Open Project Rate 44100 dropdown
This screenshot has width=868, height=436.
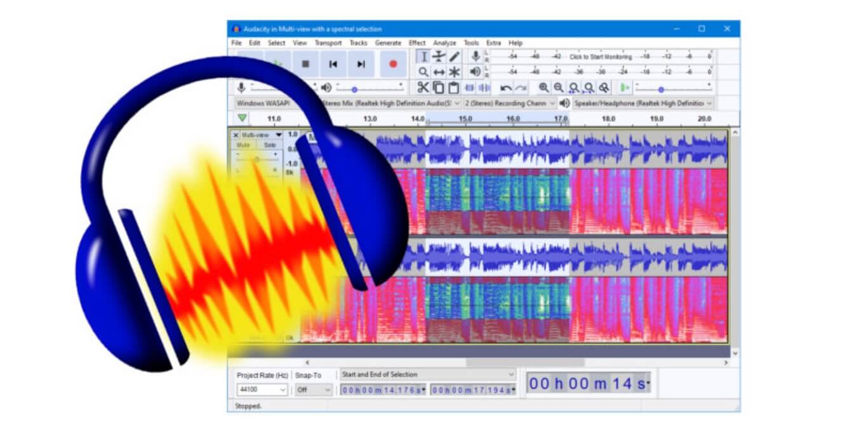[x=262, y=390]
